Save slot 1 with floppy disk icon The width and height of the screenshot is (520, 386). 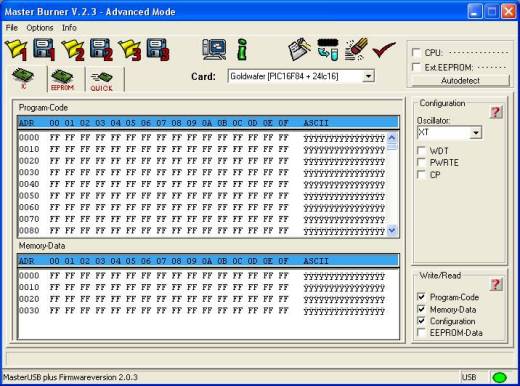[44, 50]
